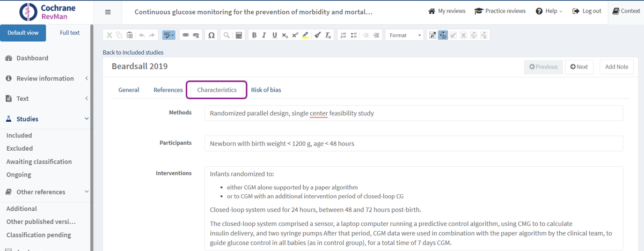644x251 pixels.
Task: Apply italic formatting
Action: pos(264,35)
